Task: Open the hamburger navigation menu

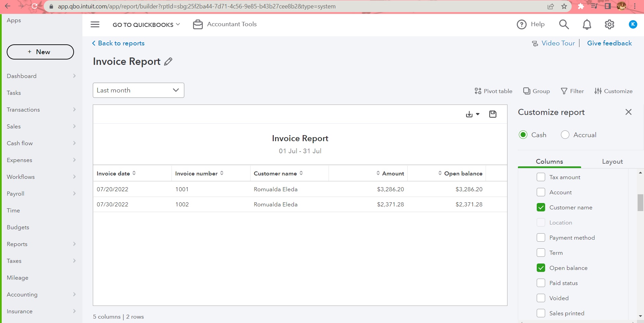Action: coord(95,24)
